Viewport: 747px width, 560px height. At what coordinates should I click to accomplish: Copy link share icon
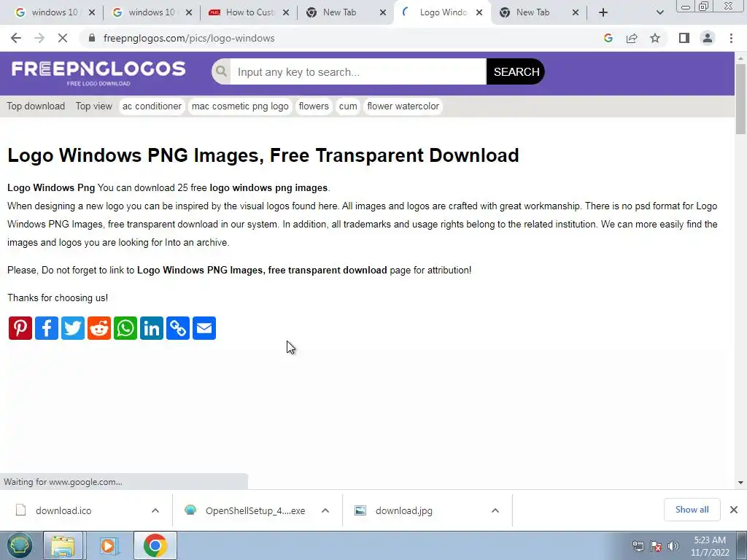click(178, 328)
